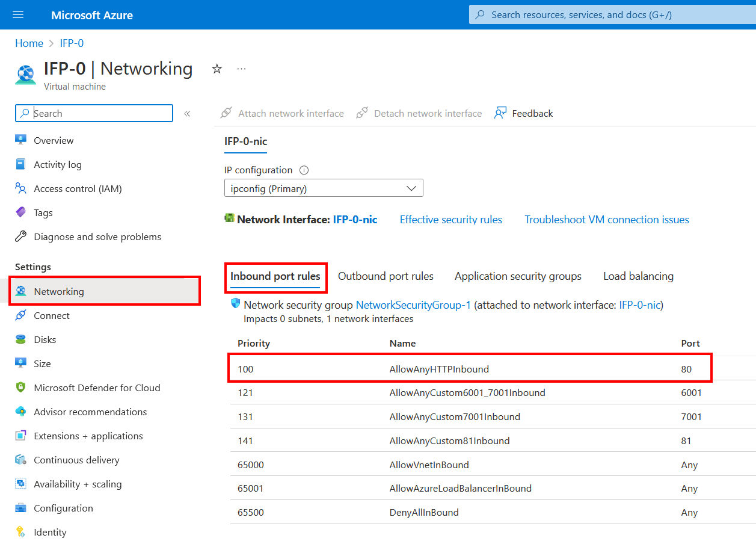Select AllowAzureLoadBalancerInBound rule
Viewport: 756px width, 544px height.
(493, 489)
